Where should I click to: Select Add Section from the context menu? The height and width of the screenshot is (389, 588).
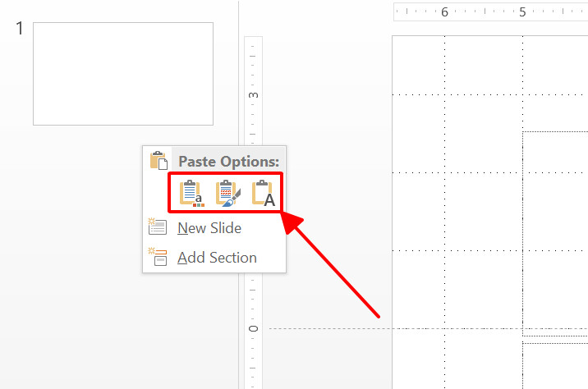click(x=217, y=258)
